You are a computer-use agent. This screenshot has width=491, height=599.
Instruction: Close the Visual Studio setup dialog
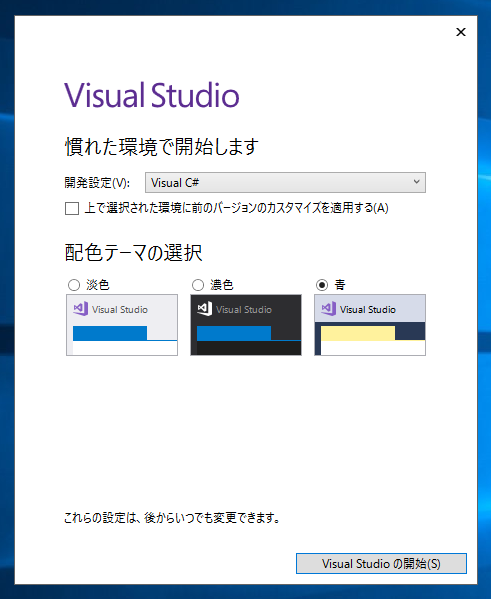click(x=461, y=32)
